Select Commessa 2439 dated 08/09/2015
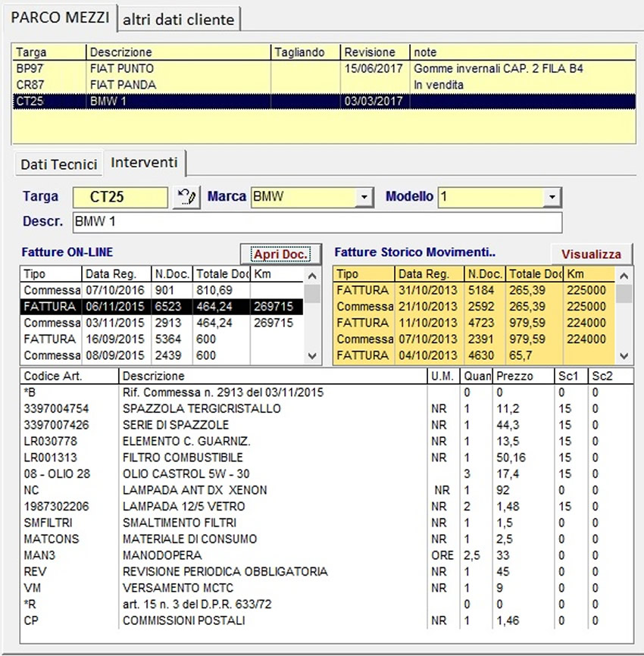Image resolution: width=644 pixels, height=656 pixels. point(161,355)
